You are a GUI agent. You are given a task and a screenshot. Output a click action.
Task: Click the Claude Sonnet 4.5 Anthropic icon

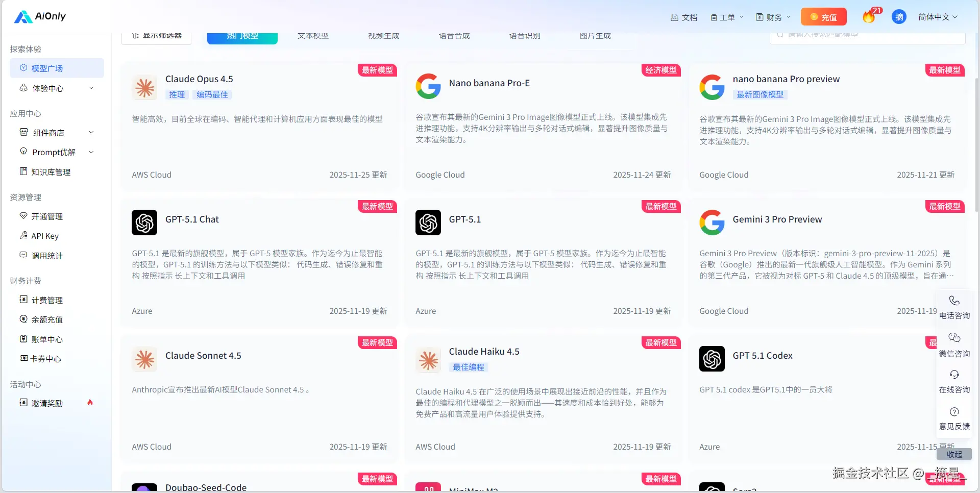point(144,359)
